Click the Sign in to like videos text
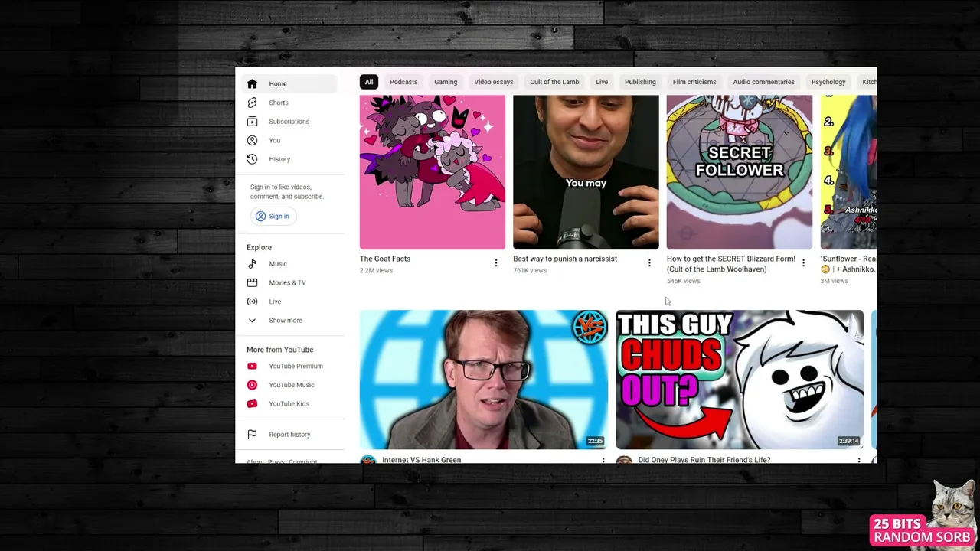 (287, 191)
